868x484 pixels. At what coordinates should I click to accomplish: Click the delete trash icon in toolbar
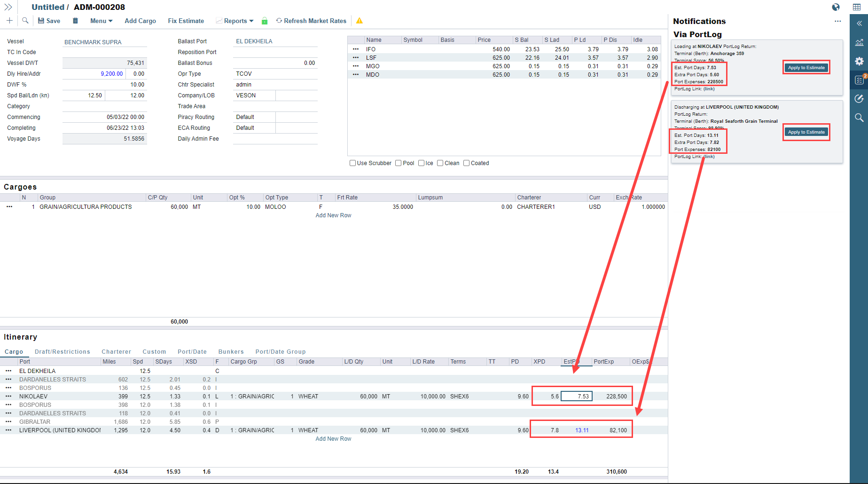point(75,21)
